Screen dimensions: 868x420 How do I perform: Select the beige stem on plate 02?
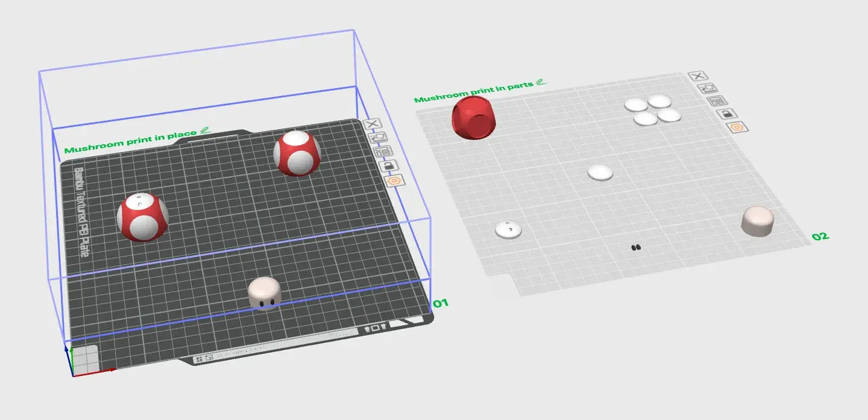point(758,221)
